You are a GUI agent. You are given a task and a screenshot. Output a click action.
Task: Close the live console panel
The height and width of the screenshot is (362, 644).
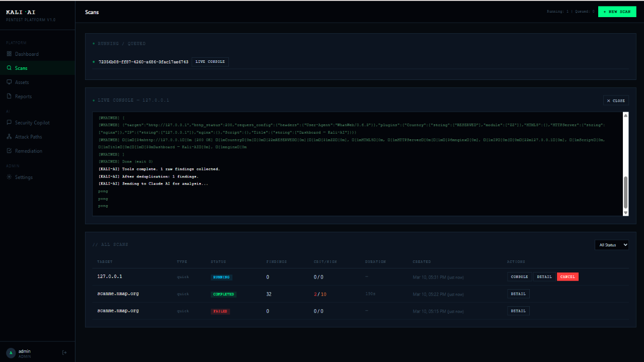pos(616,101)
